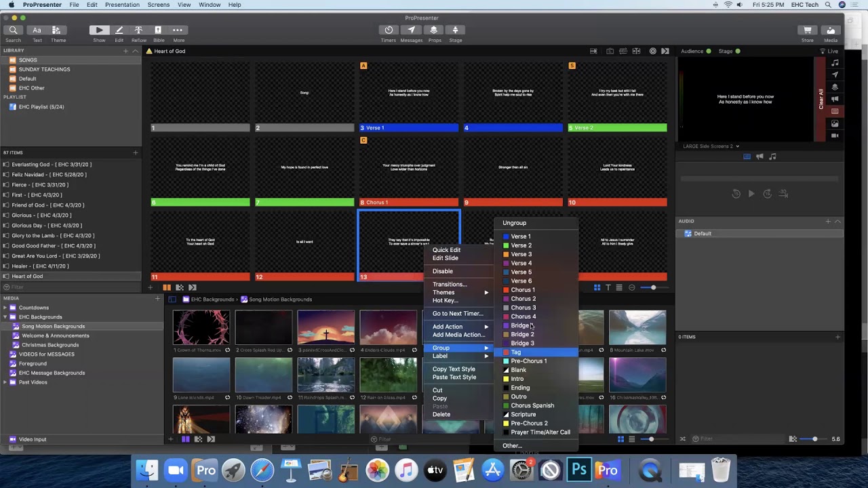The image size is (868, 488).
Task: Skip back 15 seconds in transport
Action: coord(736,194)
